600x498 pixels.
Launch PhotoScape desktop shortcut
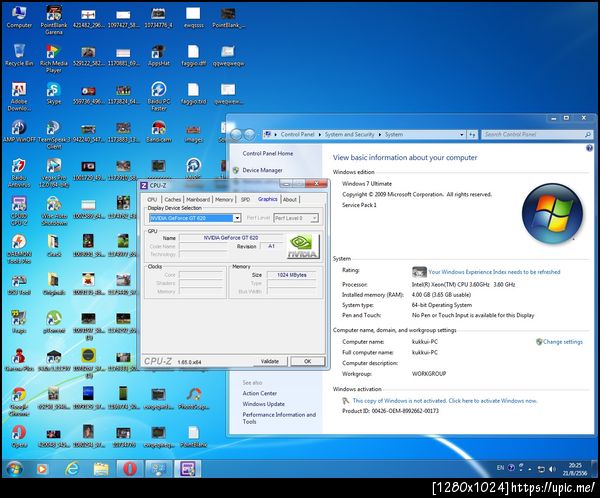click(x=193, y=398)
